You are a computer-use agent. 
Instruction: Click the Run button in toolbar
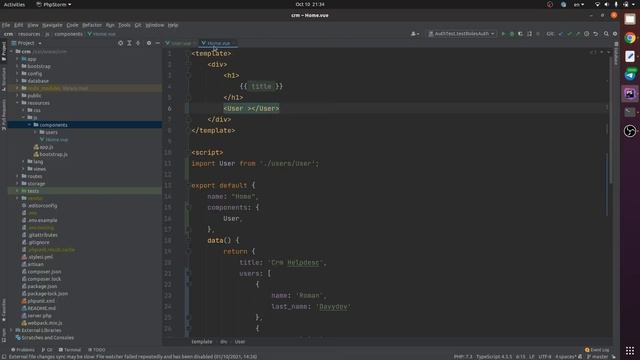tap(503, 34)
